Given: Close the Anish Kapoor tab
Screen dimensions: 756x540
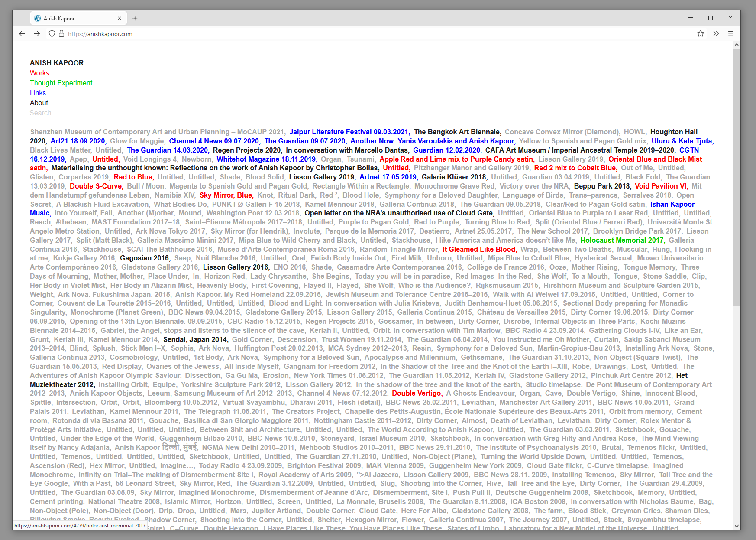Looking at the screenshot, I should tap(120, 18).
